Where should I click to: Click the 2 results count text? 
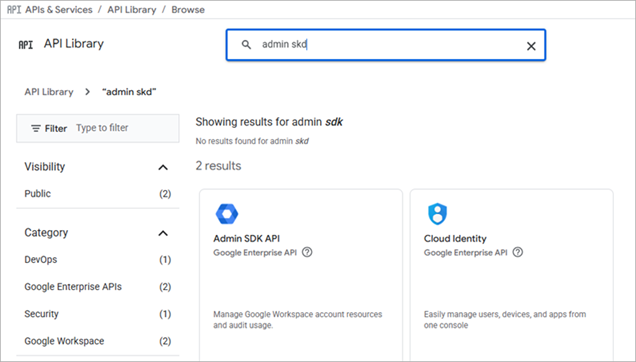tap(218, 166)
